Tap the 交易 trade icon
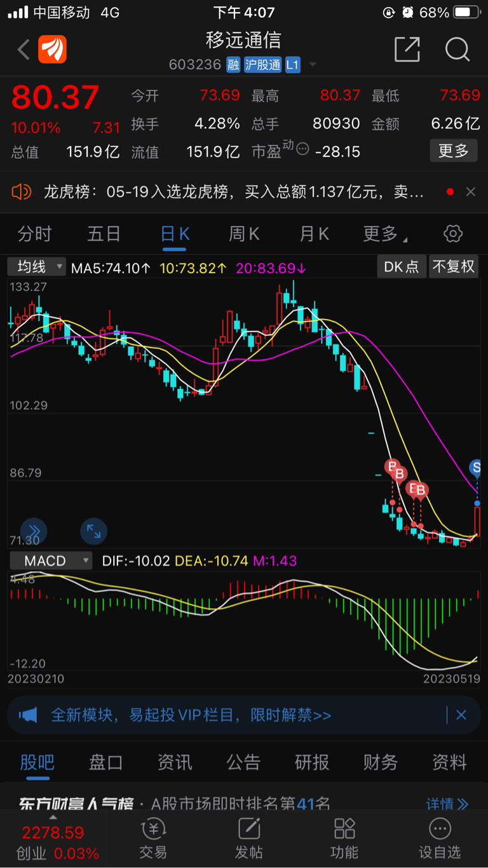488x868 pixels. [153, 839]
